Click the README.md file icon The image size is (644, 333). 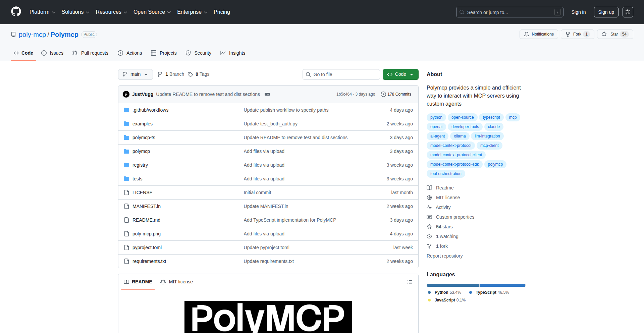pyautogui.click(x=126, y=220)
